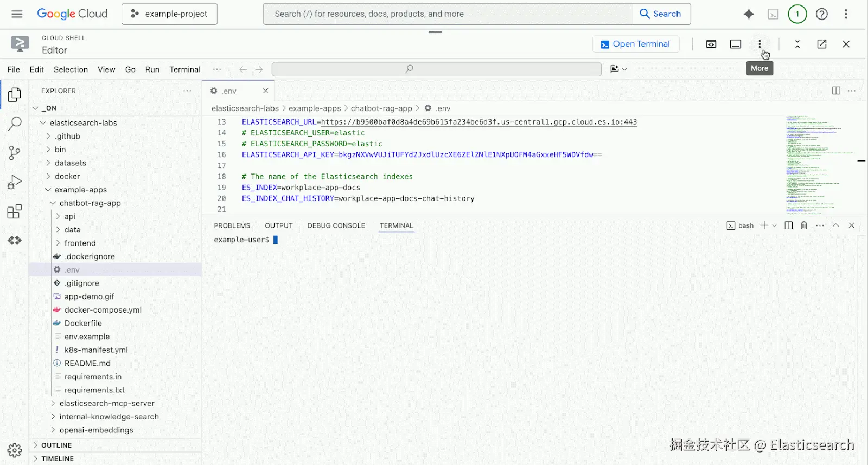This screenshot has width=868, height=465.
Task: Kill terminal with trash icon
Action: coord(804,225)
